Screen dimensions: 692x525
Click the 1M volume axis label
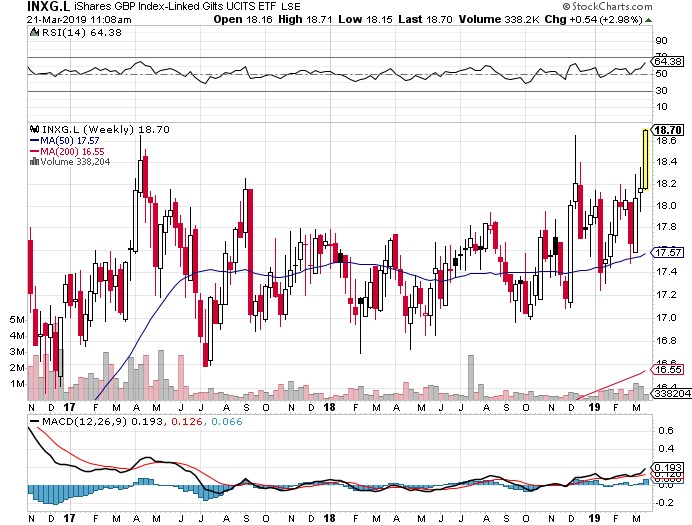[x=17, y=384]
